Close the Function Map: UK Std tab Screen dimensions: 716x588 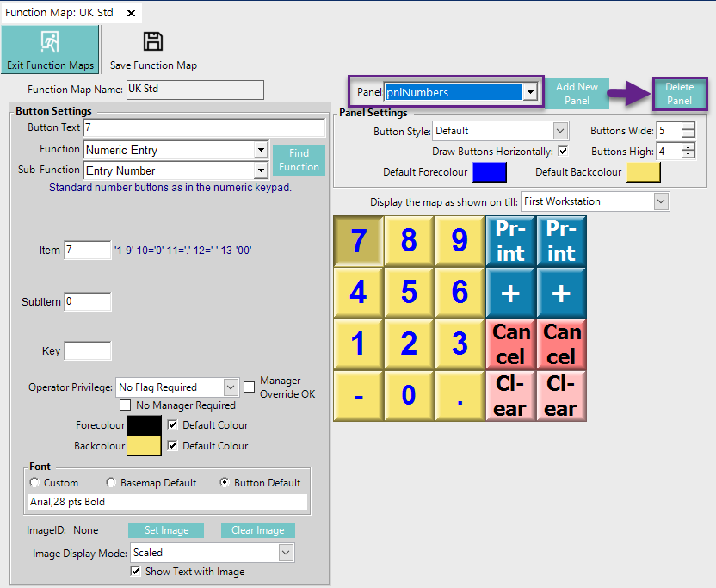(131, 14)
